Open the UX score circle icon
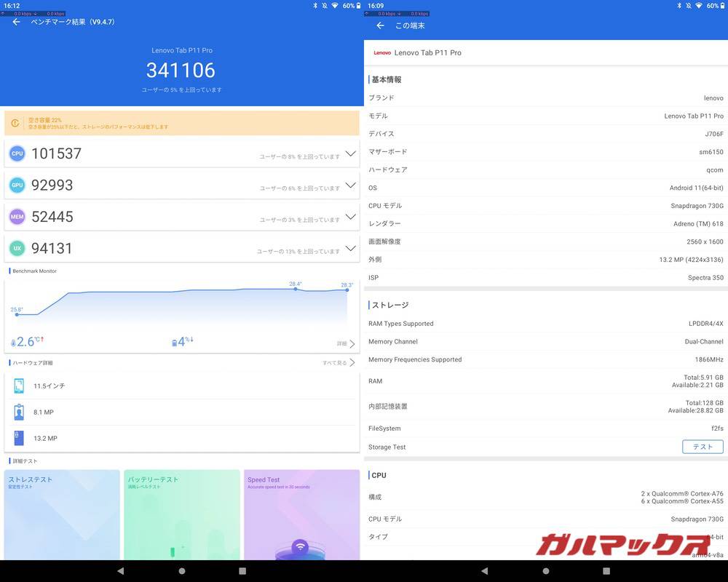This screenshot has height=582, width=728. click(17, 248)
